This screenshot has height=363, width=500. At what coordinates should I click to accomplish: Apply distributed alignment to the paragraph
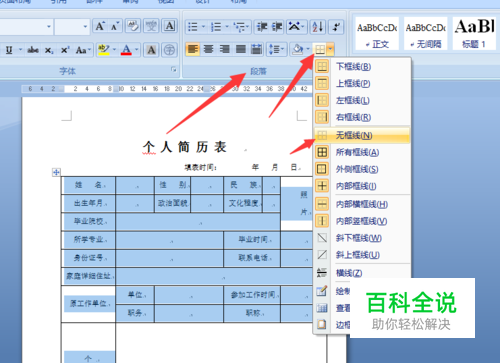coord(256,50)
